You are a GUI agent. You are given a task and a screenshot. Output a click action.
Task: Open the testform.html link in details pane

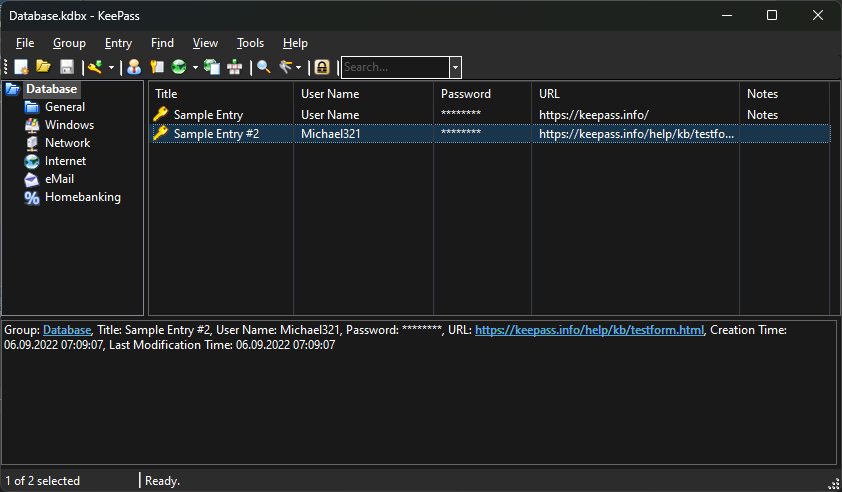tap(589, 330)
